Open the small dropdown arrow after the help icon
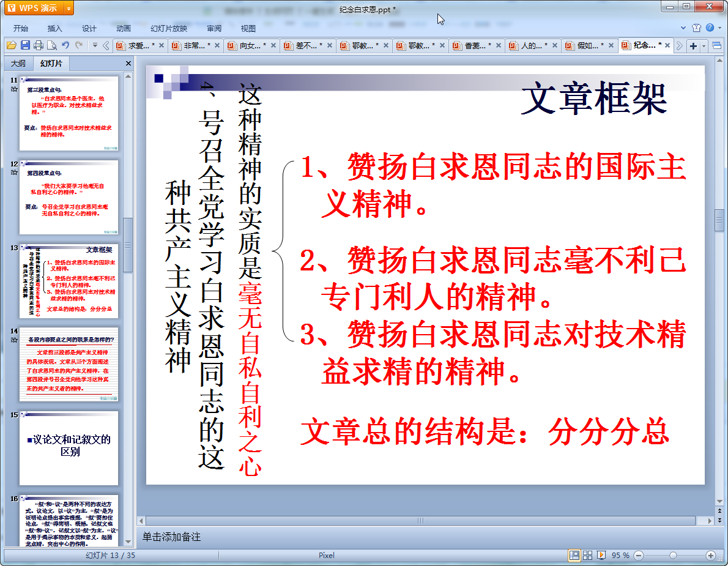The height and width of the screenshot is (566, 728). coord(719,28)
